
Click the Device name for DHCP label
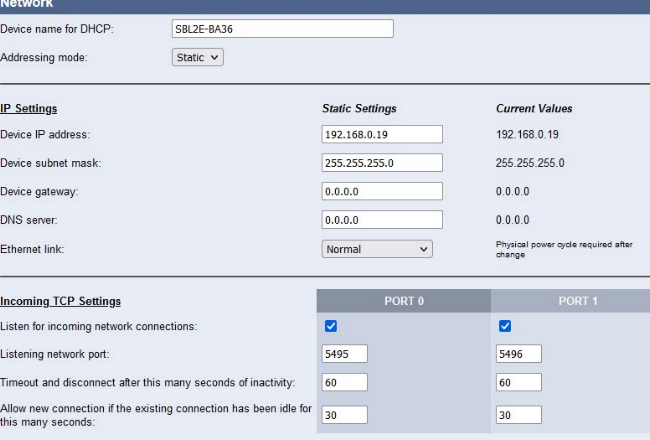57,29
